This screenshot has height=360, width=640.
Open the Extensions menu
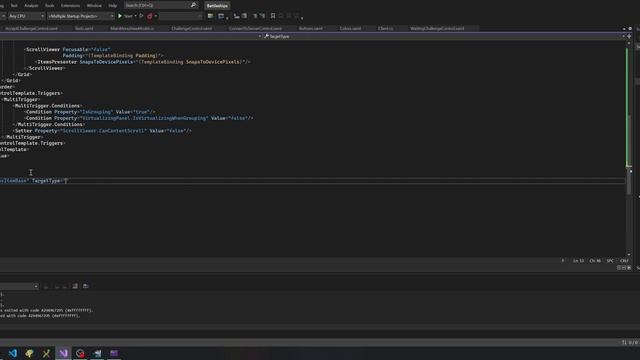click(x=70, y=6)
